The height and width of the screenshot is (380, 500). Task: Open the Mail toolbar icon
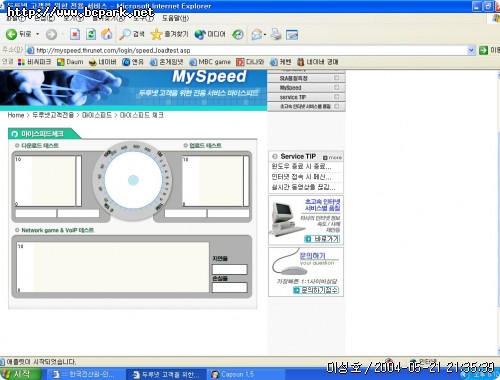point(257,34)
